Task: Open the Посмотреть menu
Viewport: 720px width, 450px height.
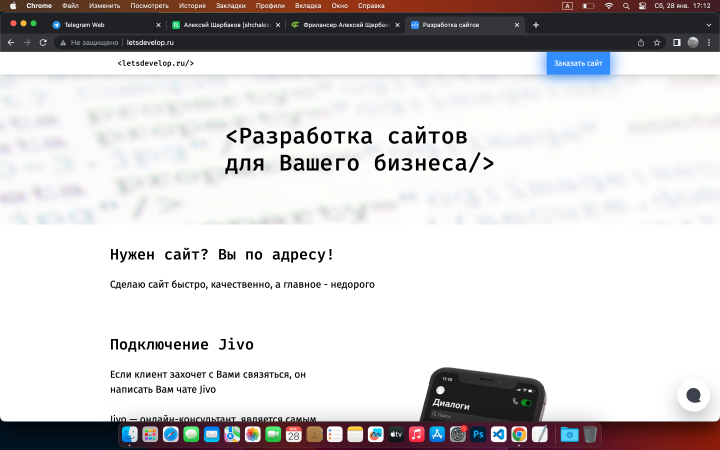Action: click(149, 6)
